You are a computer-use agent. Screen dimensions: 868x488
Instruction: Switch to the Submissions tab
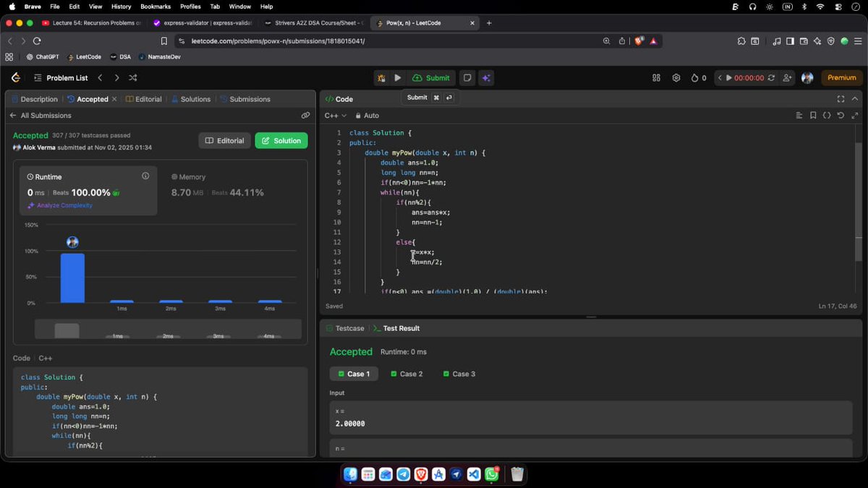245,99
